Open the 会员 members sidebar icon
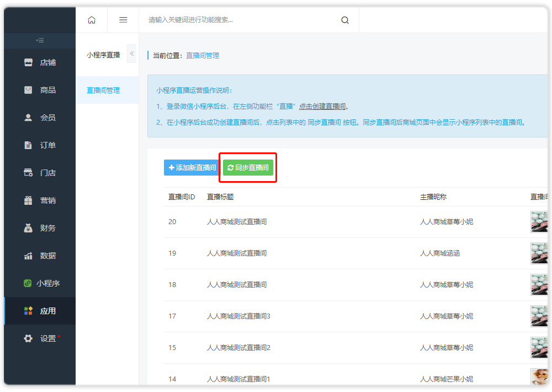552x392 pixels. 28,118
